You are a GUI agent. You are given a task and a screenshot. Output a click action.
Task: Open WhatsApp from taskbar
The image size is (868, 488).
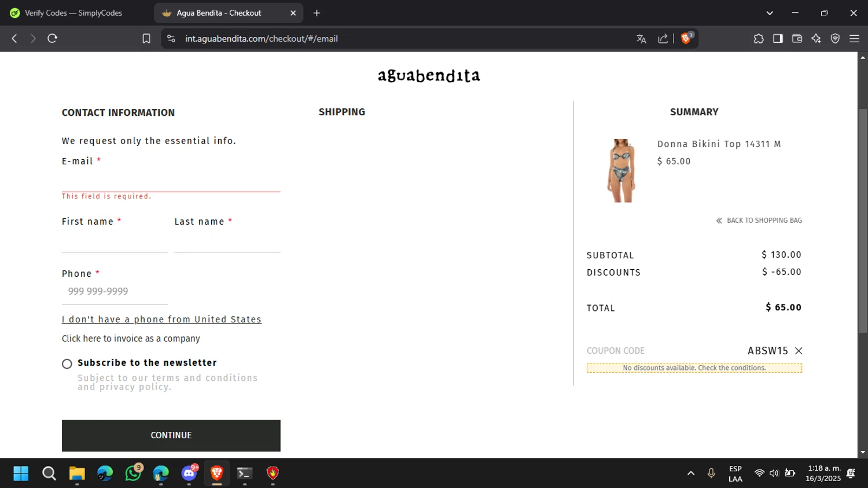point(133,474)
